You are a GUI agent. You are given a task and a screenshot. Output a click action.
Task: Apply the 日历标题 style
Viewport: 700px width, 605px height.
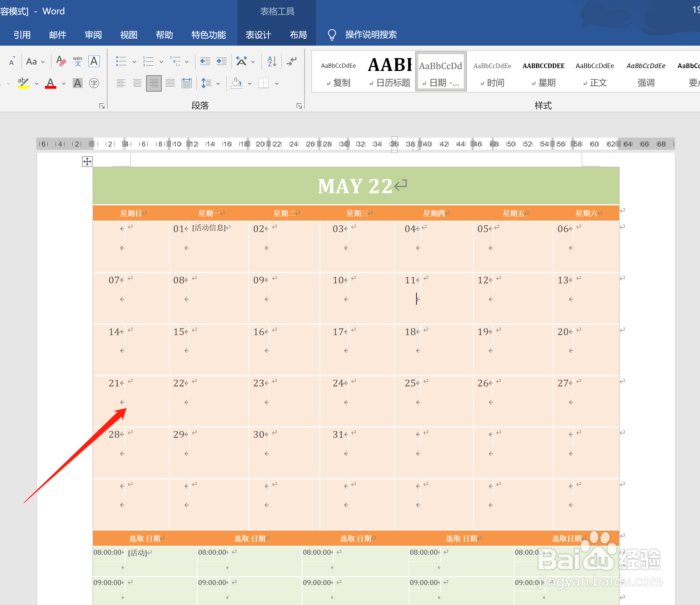tap(390, 72)
